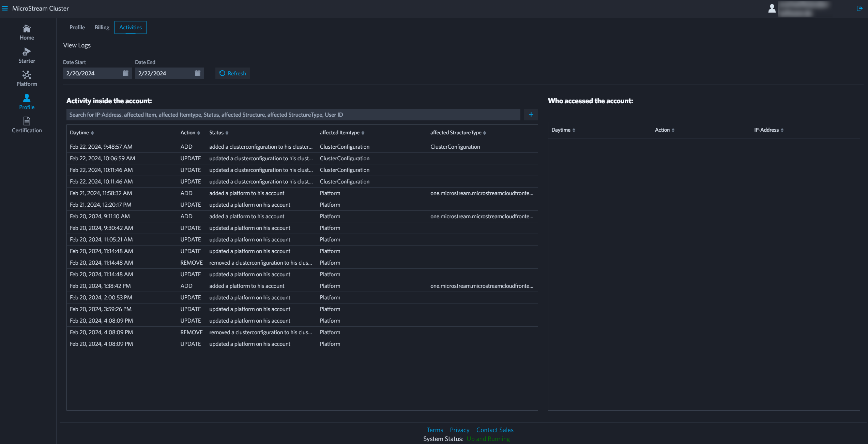This screenshot has height=444, width=868.
Task: Open Certification section in sidebar
Action: [27, 125]
